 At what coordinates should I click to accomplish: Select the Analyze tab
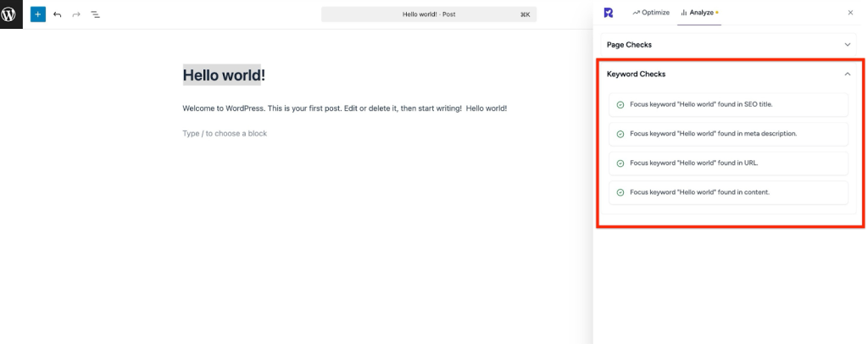(699, 13)
